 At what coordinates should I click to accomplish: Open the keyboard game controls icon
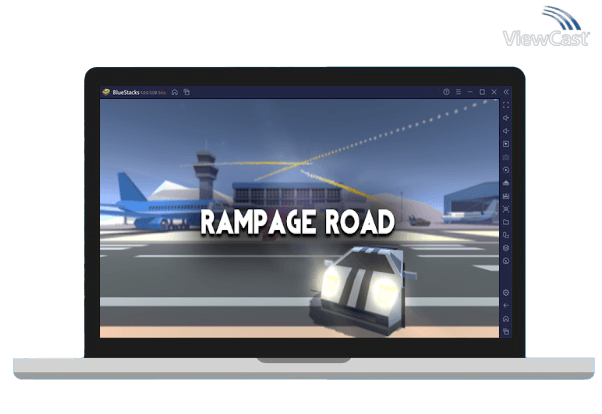coord(506,157)
